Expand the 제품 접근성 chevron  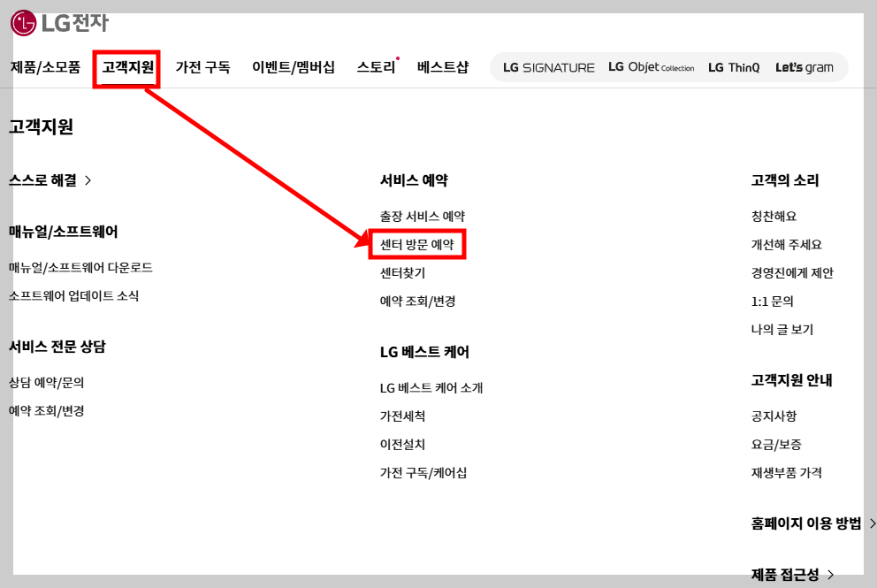click(830, 575)
